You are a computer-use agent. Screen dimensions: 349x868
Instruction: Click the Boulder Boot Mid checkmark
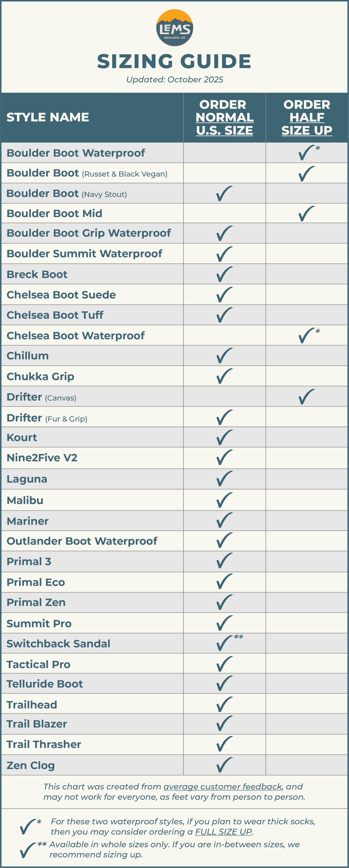pyautogui.click(x=307, y=214)
